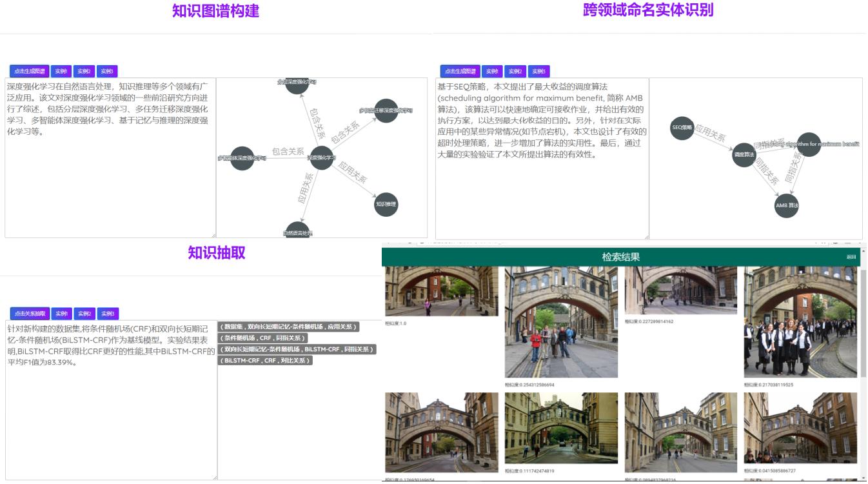Open the result image with similarity 0.217038119525
The width and height of the screenshot is (868, 484).
(x=801, y=323)
